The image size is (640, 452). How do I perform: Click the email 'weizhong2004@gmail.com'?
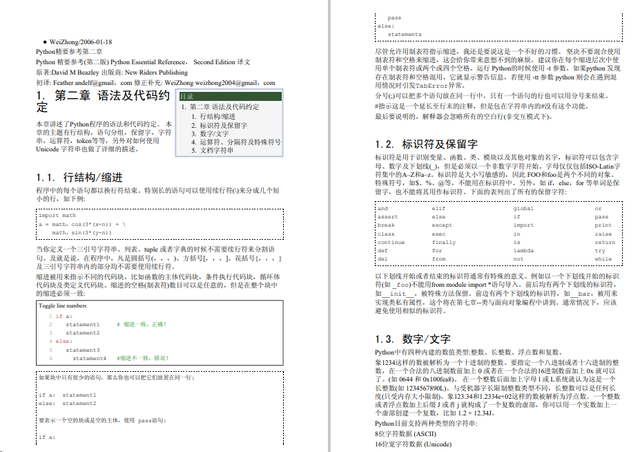(x=235, y=82)
